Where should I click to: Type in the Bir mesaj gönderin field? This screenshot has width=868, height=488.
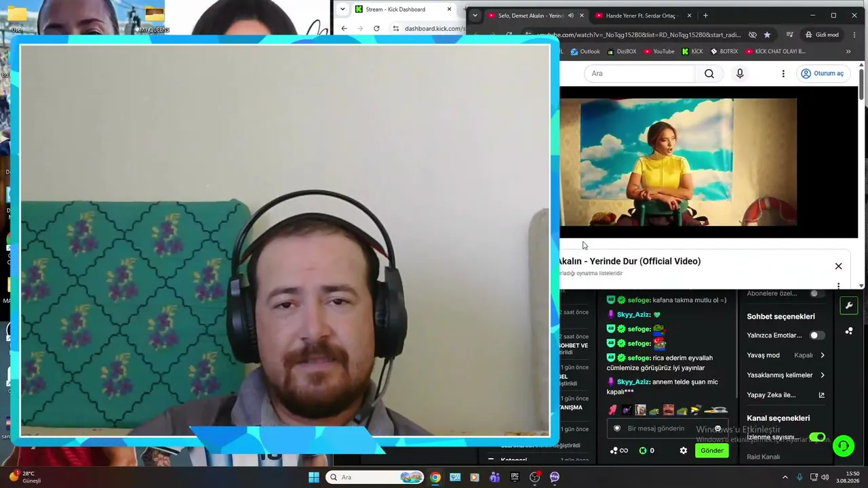(x=667, y=428)
